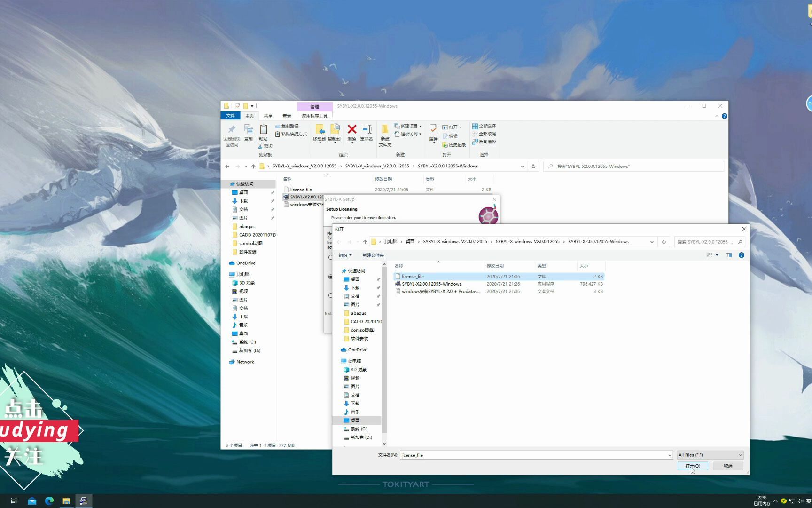Click the 管理 (Manage) contextual tab
Image resolution: width=812 pixels, height=508 pixels.
pos(314,107)
